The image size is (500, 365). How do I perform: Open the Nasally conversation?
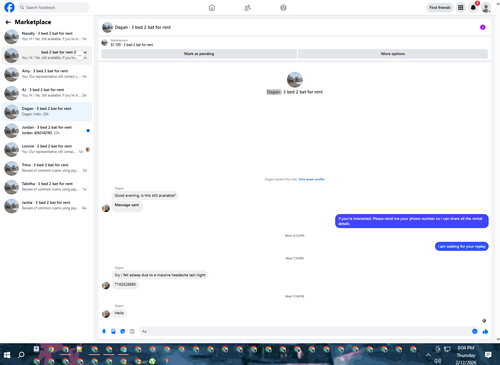pos(47,36)
